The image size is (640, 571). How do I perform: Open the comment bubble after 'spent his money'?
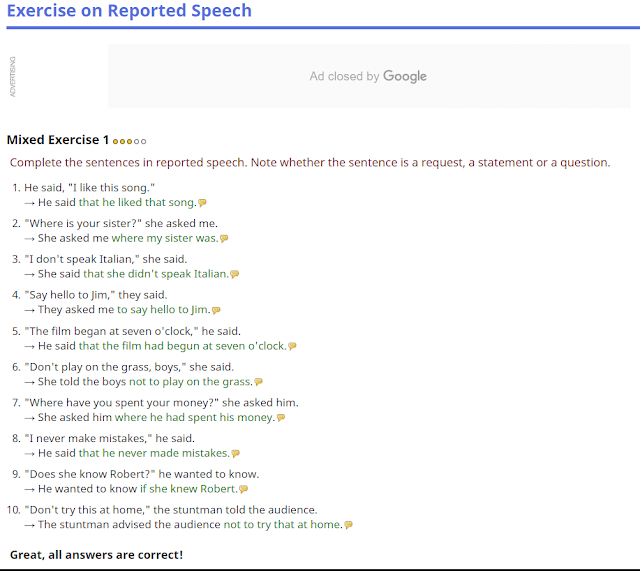(x=281, y=418)
